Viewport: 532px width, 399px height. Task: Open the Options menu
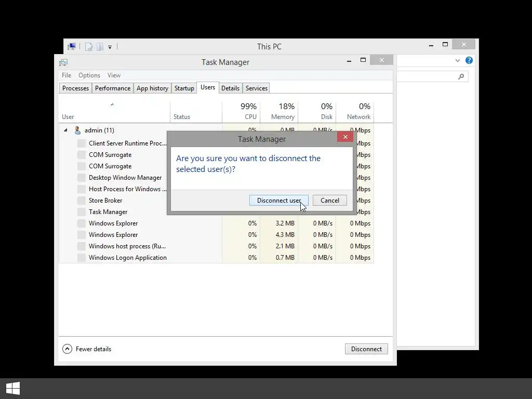89,75
